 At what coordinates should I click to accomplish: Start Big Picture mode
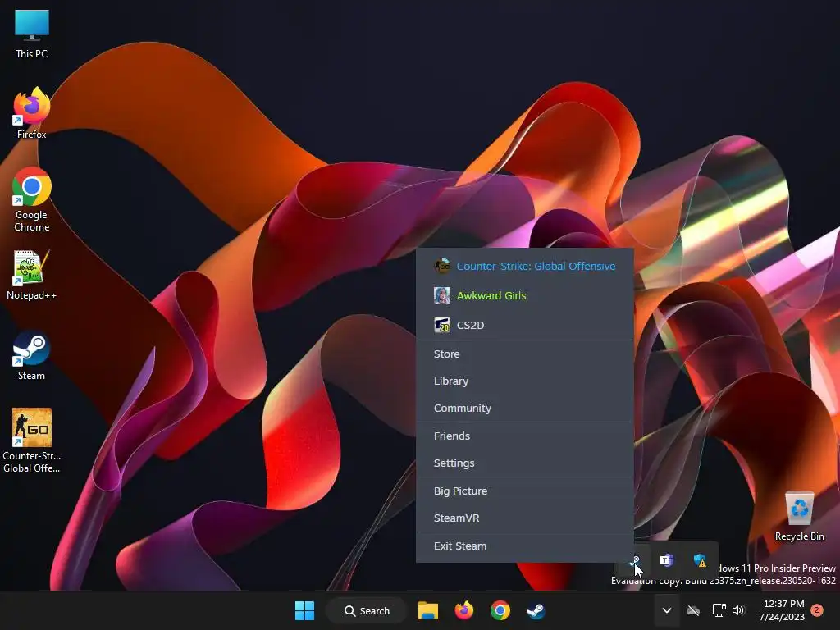point(524,491)
